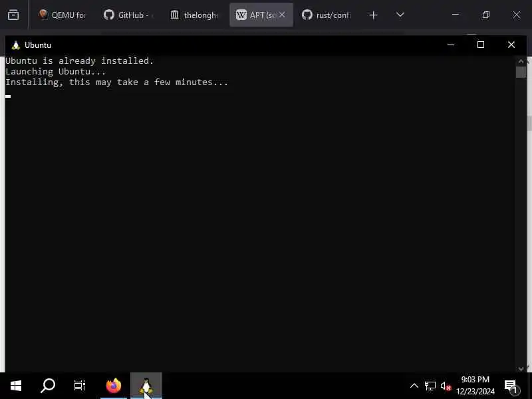Viewport: 532px width, 399px height.
Task: Switch to the rust/conf GitHub tab
Action: tap(327, 15)
